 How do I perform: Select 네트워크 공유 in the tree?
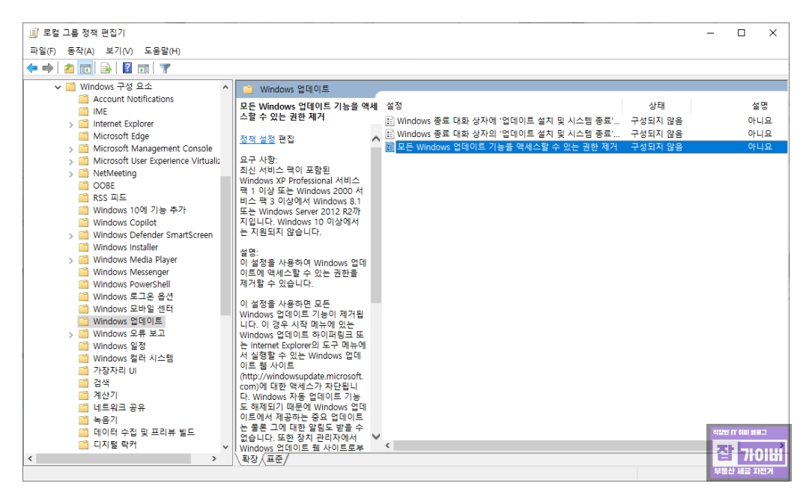point(119,407)
